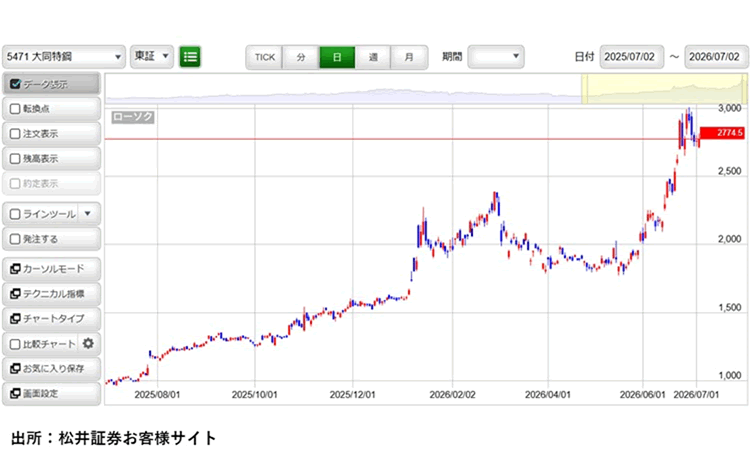The image size is (750, 453).
Task: Click the 2025/10/01 date axis label
Action: coord(254,395)
